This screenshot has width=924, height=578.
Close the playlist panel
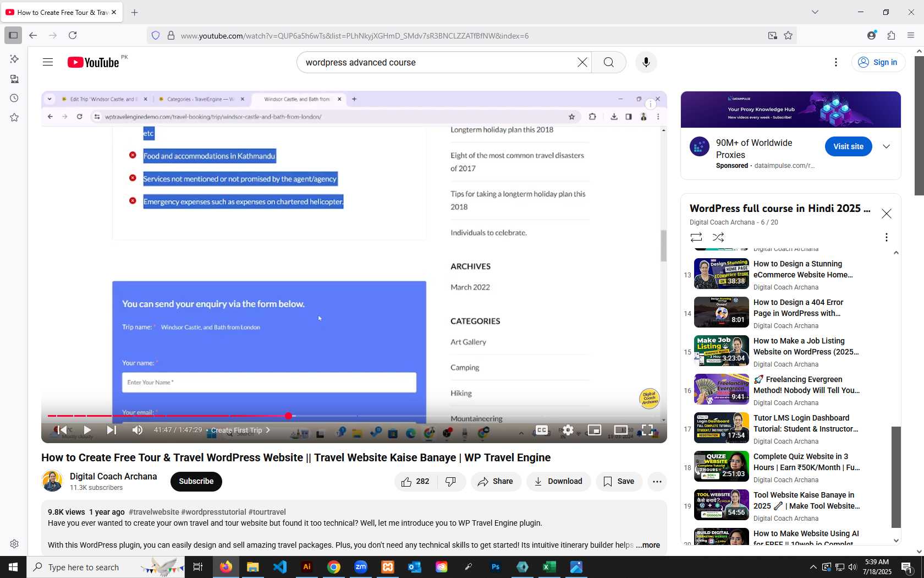[x=886, y=214]
